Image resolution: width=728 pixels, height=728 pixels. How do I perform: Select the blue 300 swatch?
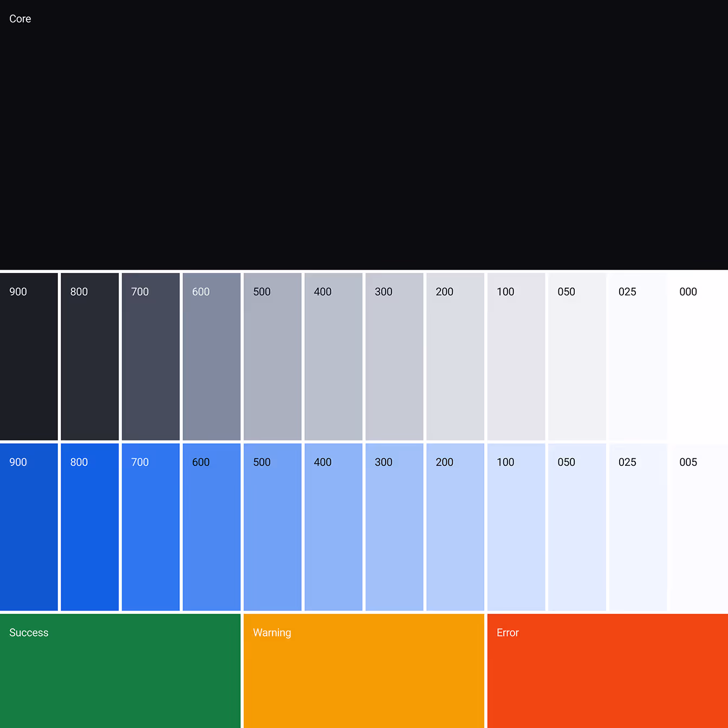(x=394, y=527)
